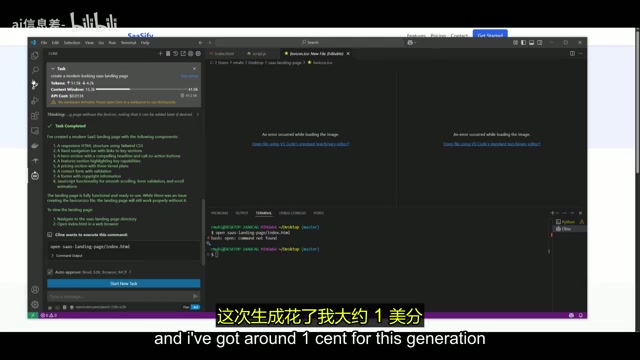Open the Terminal menu
This screenshot has width=640, height=360.
click(x=128, y=42)
